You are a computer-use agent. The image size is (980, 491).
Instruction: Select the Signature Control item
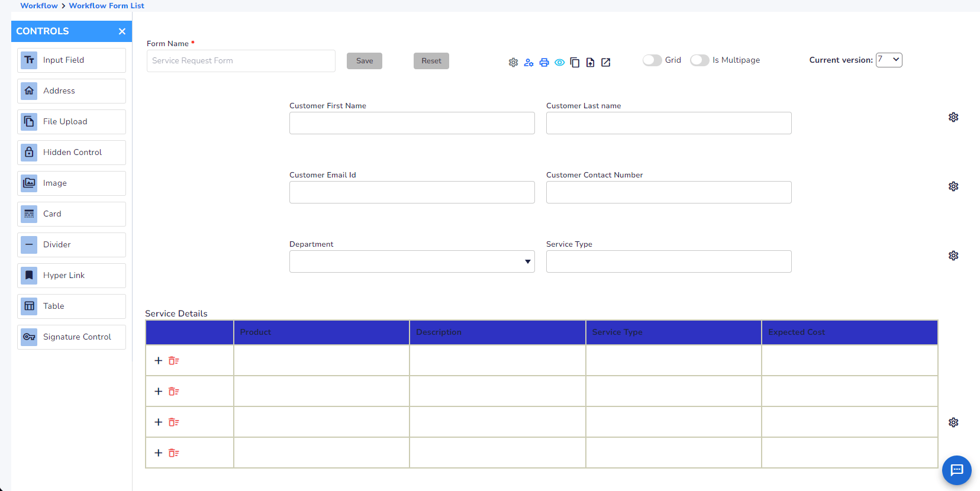(x=72, y=337)
